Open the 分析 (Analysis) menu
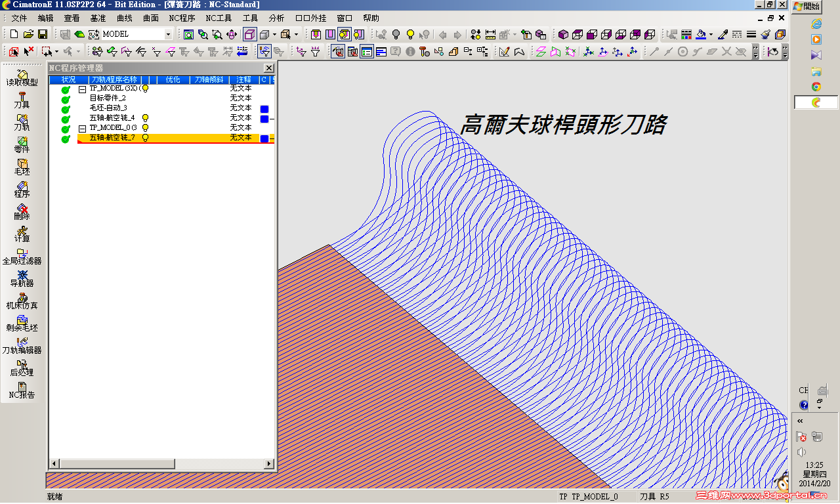This screenshot has height=504, width=840. point(277,18)
